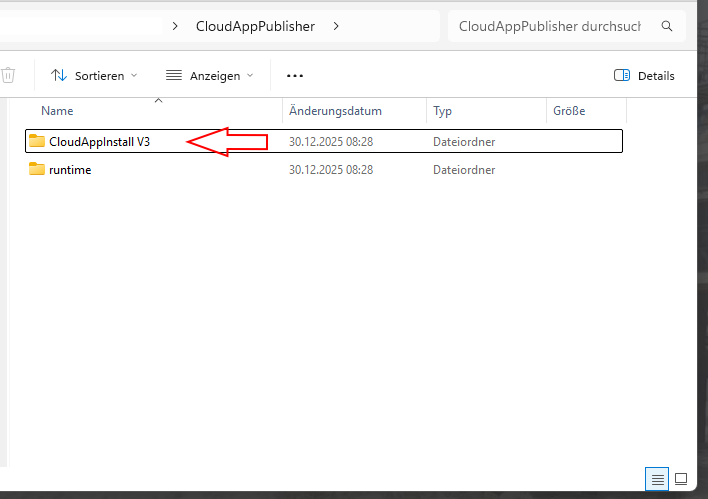This screenshot has height=499, width=708.
Task: Switch to large thumbnails view in status bar
Action: click(x=681, y=479)
